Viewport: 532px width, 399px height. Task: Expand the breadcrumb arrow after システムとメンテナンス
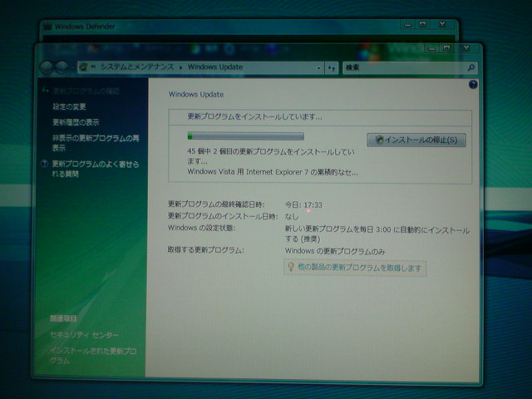tap(181, 67)
